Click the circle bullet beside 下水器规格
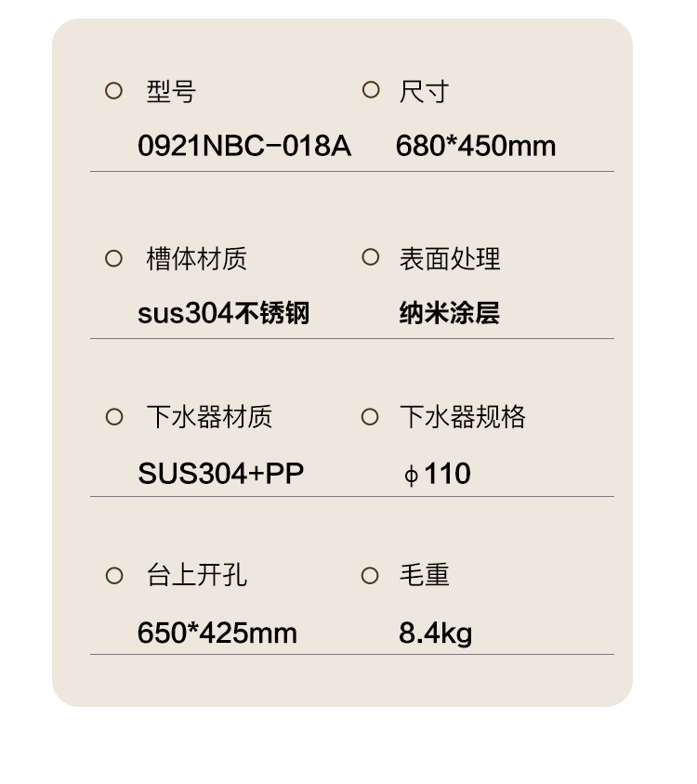697x784 pixels. tap(370, 416)
